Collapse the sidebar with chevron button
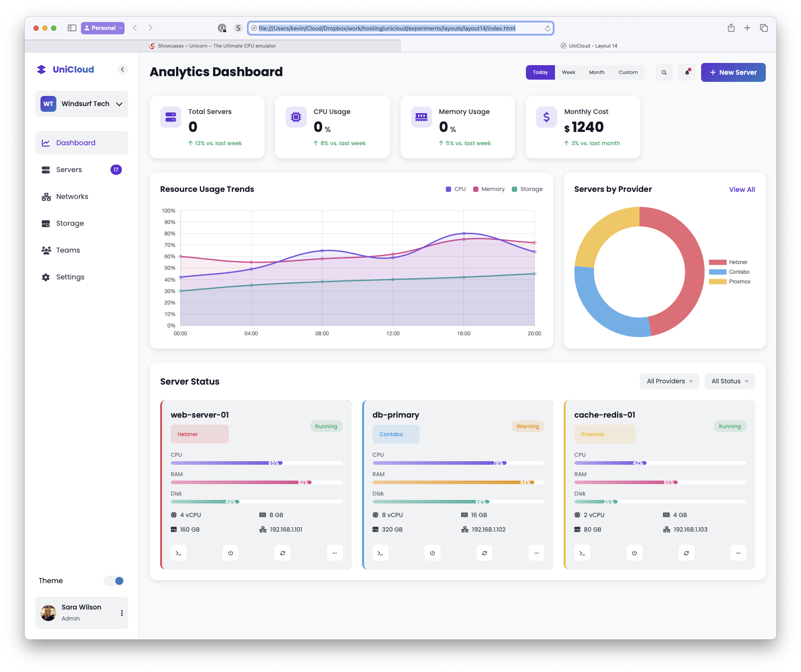The height and width of the screenshot is (672, 801). (122, 70)
